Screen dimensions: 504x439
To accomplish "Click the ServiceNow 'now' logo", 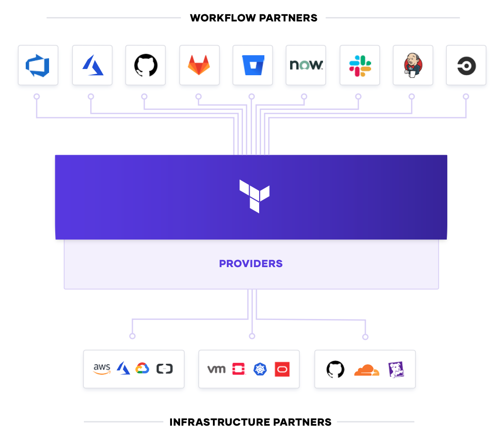I will pyautogui.click(x=306, y=65).
